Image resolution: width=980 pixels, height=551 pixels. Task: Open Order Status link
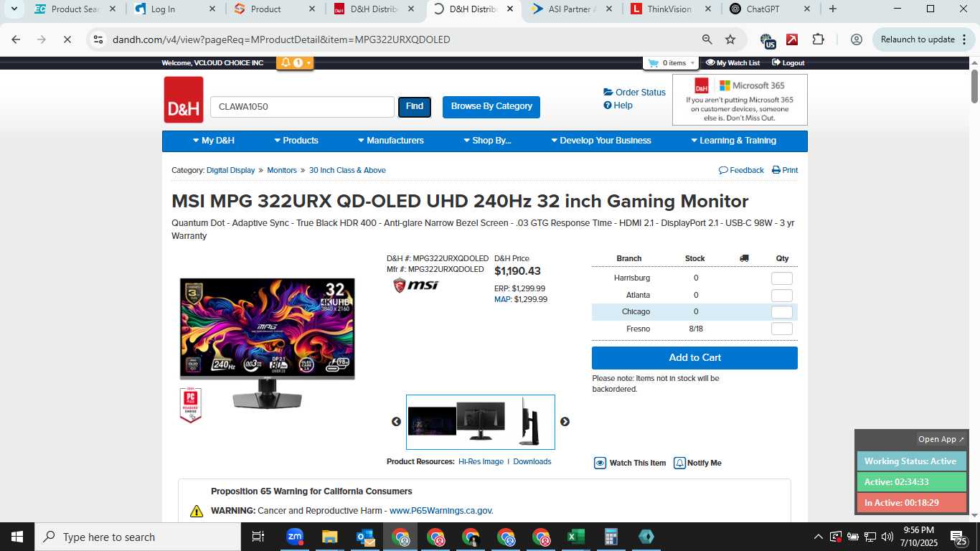635,93
